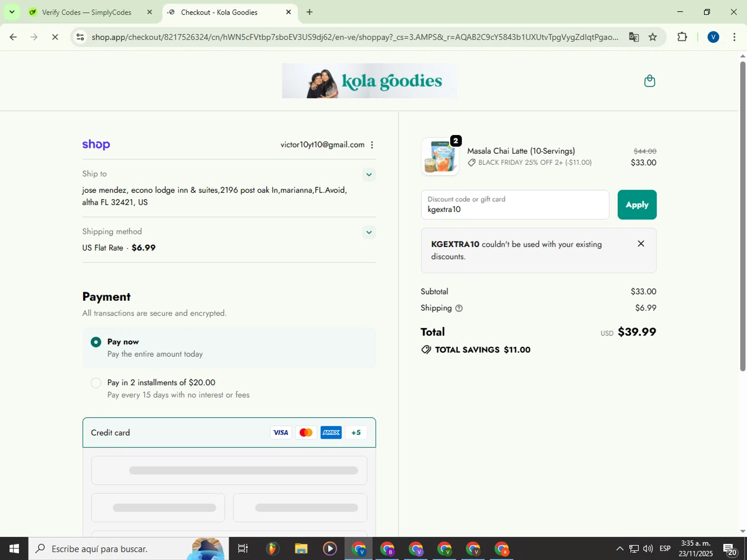747x560 pixels.
Task: Open Task View on the taskbar
Action: 243,549
